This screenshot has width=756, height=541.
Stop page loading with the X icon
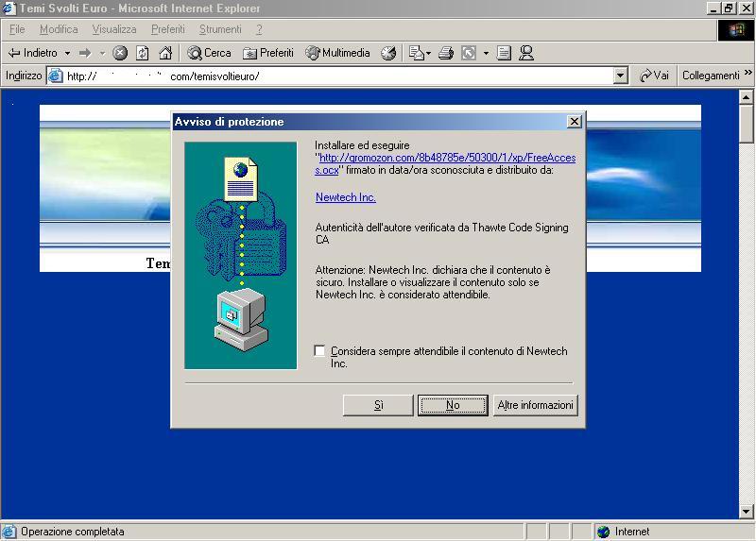coord(120,53)
